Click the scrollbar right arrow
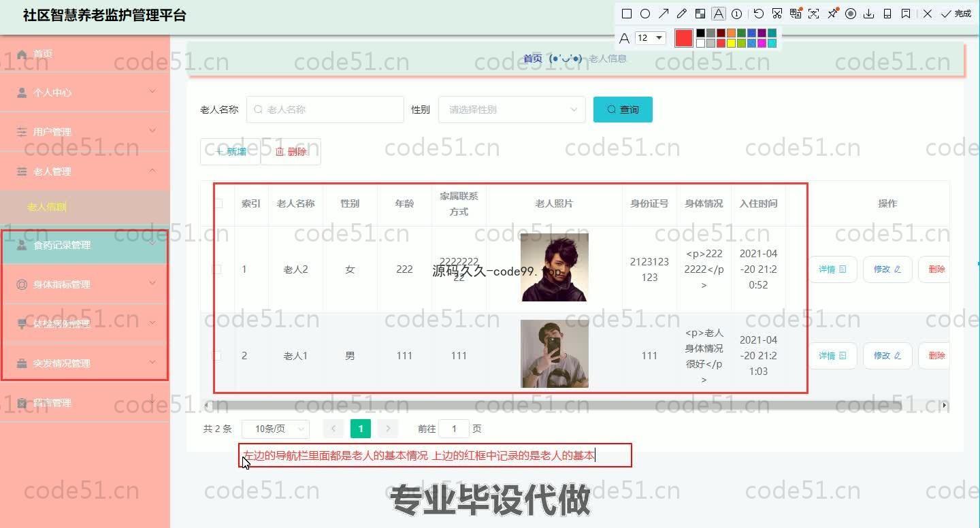 click(945, 406)
